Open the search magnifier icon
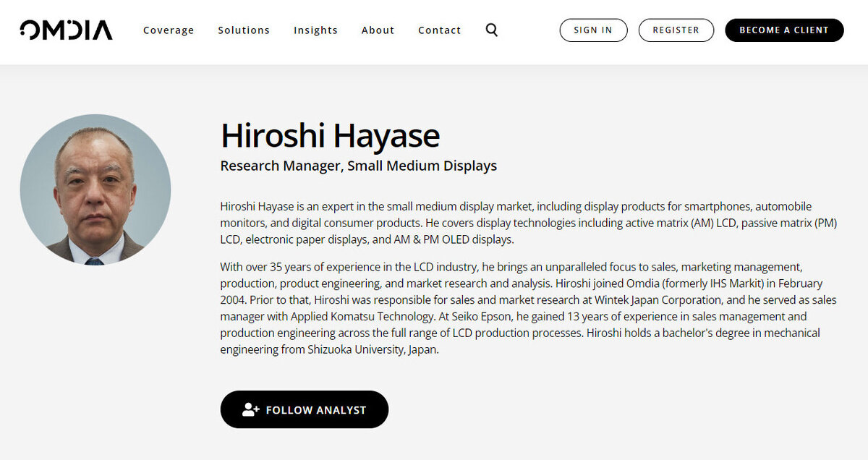Viewport: 868px width, 460px height. coord(492,30)
